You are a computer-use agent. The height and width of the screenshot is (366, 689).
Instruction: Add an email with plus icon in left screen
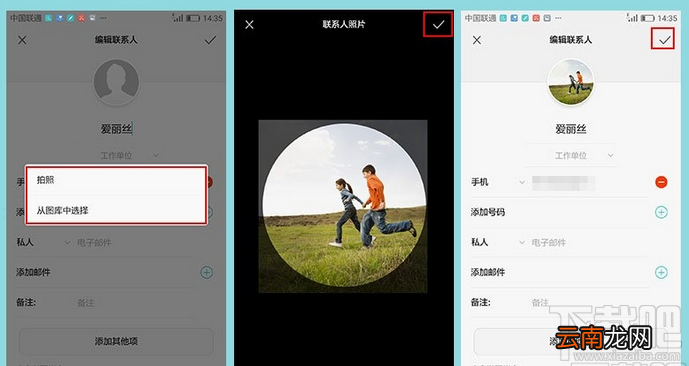point(207,272)
